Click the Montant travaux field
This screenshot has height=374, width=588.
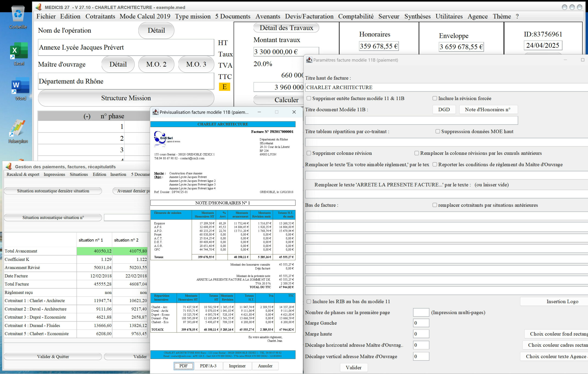pyautogui.click(x=286, y=52)
